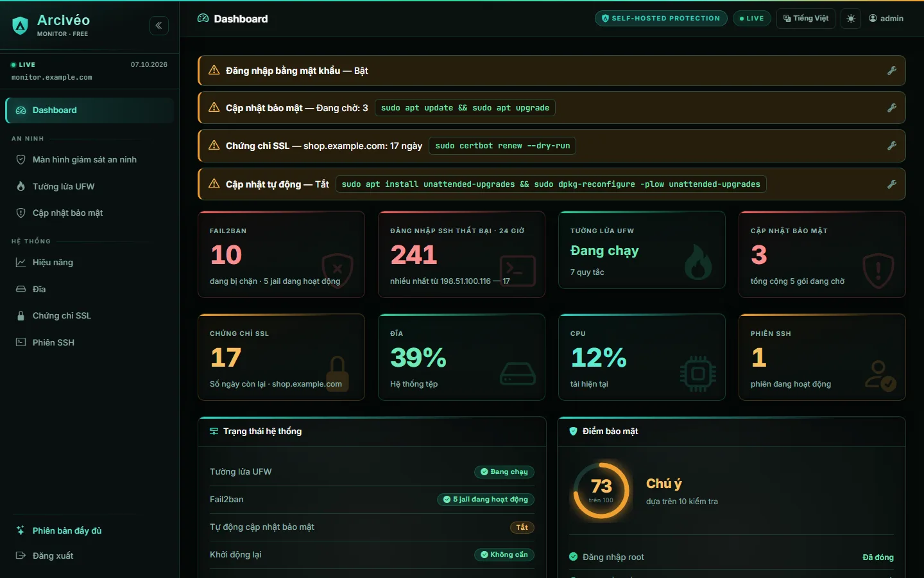This screenshot has width=924, height=578.
Task: Click the Chú ý score label
Action: [x=664, y=484]
